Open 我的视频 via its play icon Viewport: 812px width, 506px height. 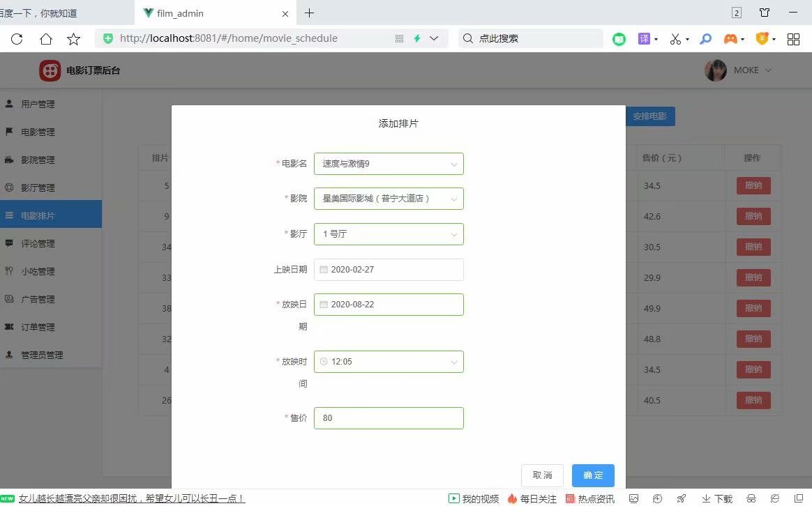(x=454, y=498)
